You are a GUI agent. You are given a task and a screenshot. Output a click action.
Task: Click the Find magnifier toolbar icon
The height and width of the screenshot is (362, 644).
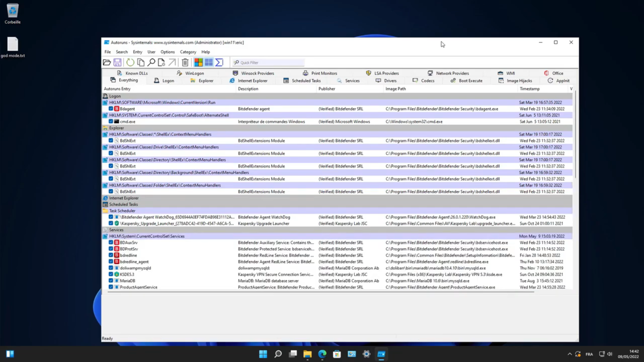pos(151,62)
